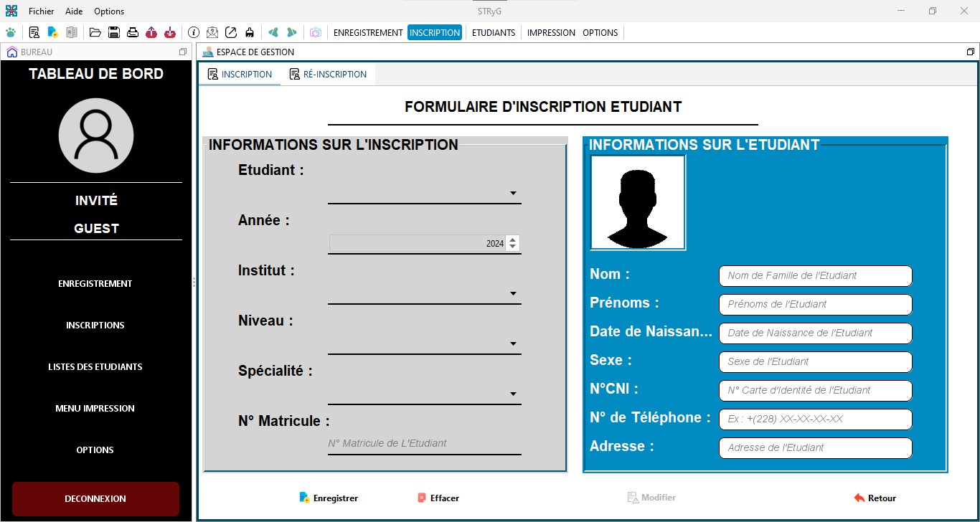Click the Date de Naissance field

816,333
